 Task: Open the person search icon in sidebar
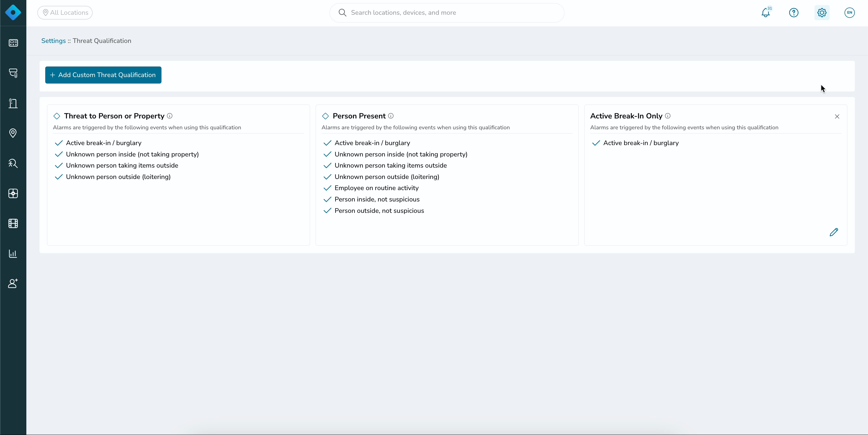click(x=13, y=163)
